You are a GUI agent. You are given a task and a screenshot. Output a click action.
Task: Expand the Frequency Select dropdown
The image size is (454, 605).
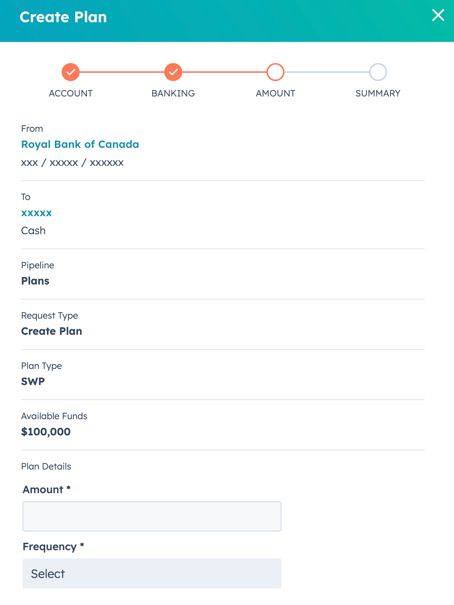pyautogui.click(x=152, y=573)
